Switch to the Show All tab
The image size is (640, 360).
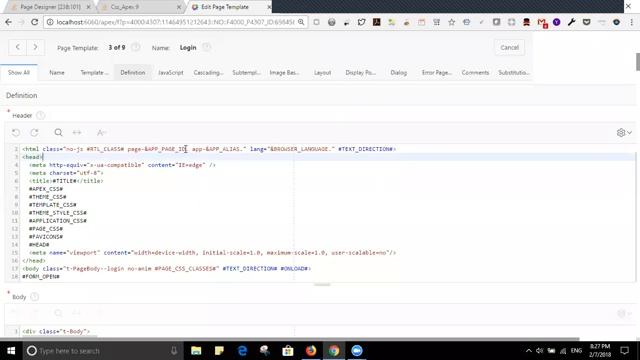[x=19, y=73]
